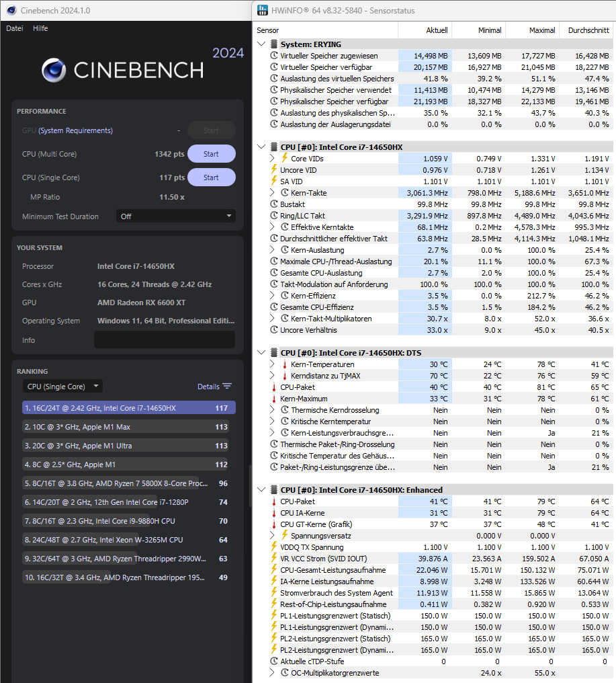Click the Minimal column header

(479, 30)
